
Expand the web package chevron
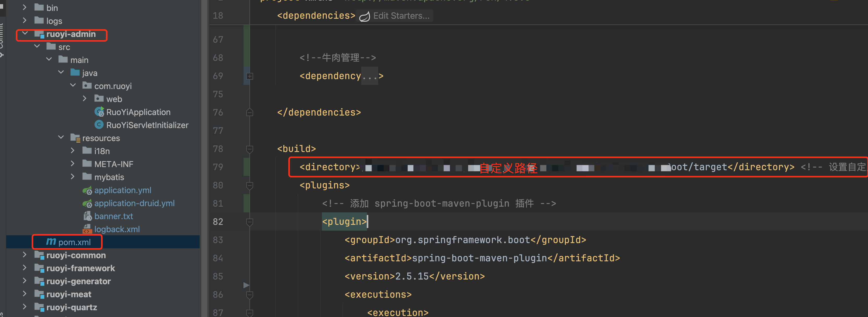pos(84,99)
